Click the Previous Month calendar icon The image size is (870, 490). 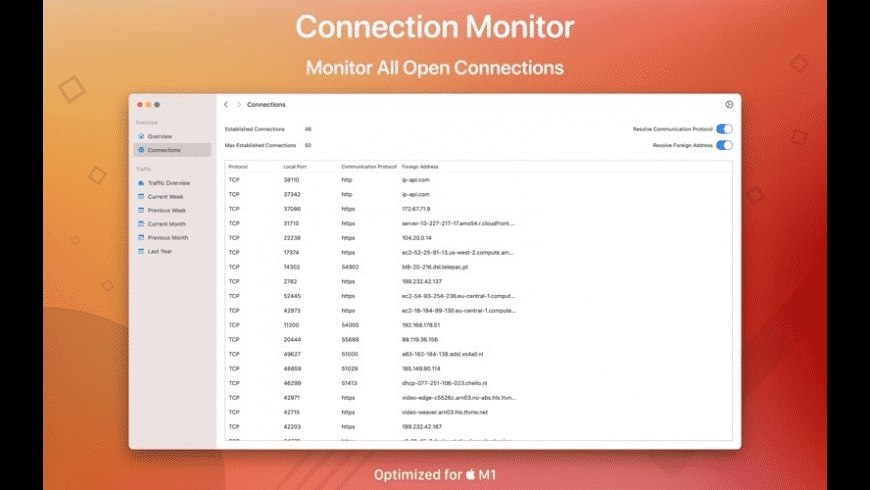tap(141, 238)
